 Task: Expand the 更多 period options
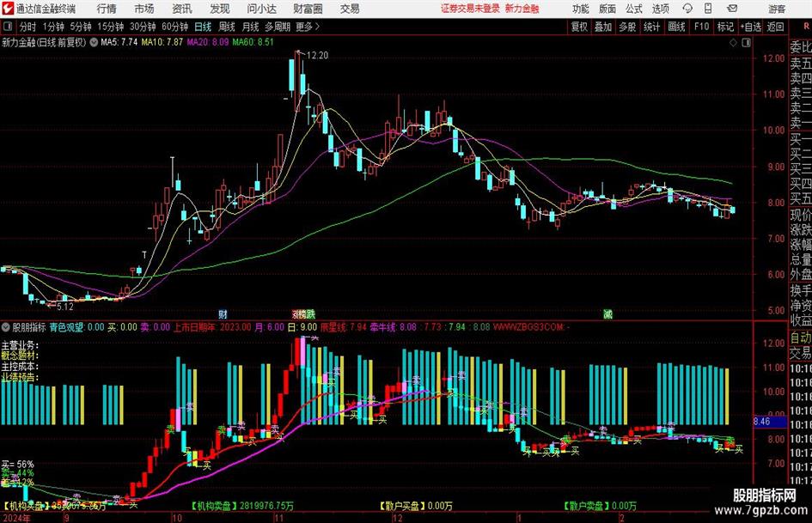(x=308, y=27)
